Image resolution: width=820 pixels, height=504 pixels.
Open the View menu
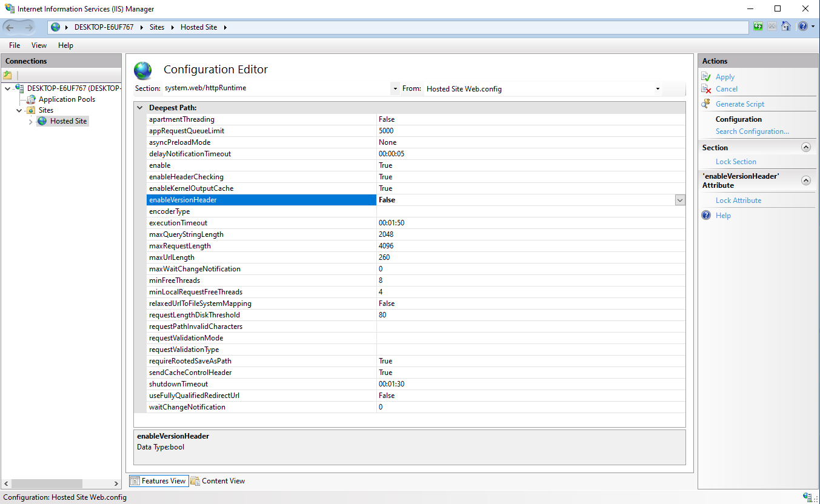click(39, 45)
